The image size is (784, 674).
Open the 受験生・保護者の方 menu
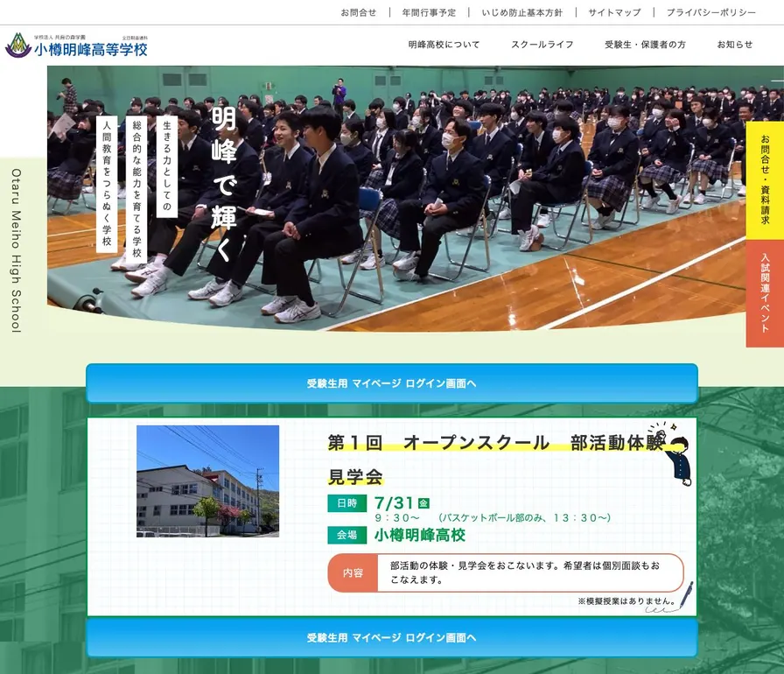[x=645, y=45]
